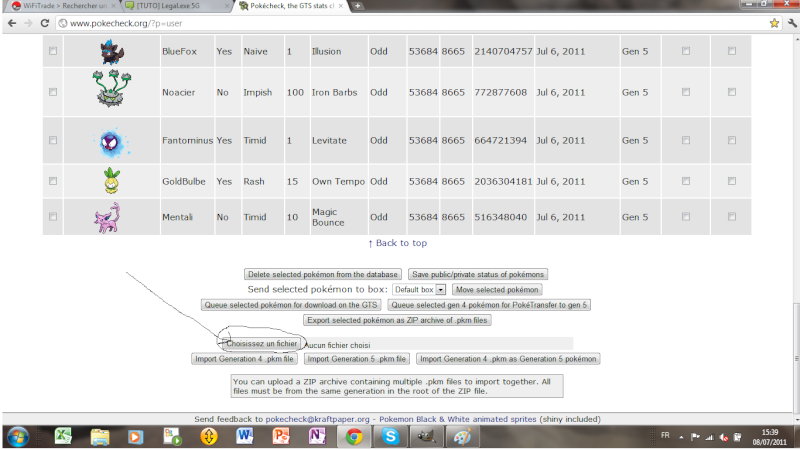Open GIMP from the taskbar
The height and width of the screenshot is (450, 800).
(x=426, y=437)
